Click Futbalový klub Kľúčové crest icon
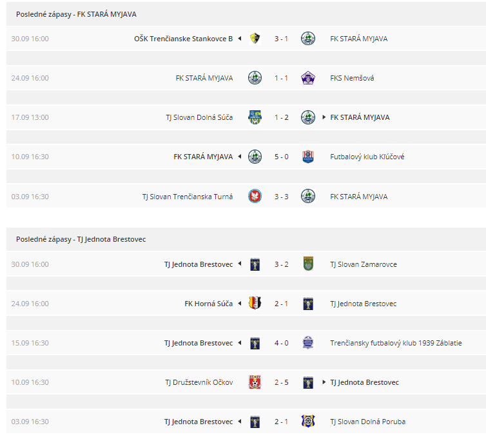Viewport: 486px width, 448px height. (308, 157)
